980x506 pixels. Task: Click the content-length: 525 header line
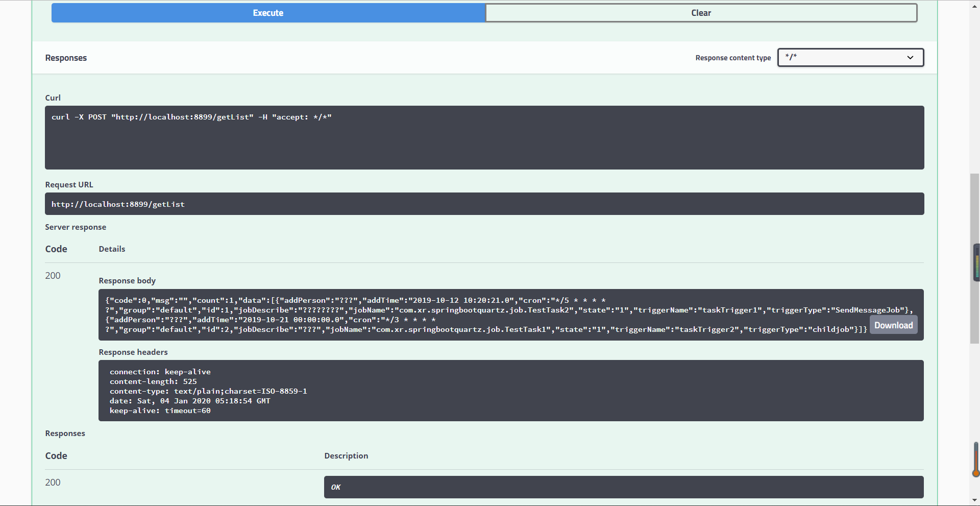(153, 381)
